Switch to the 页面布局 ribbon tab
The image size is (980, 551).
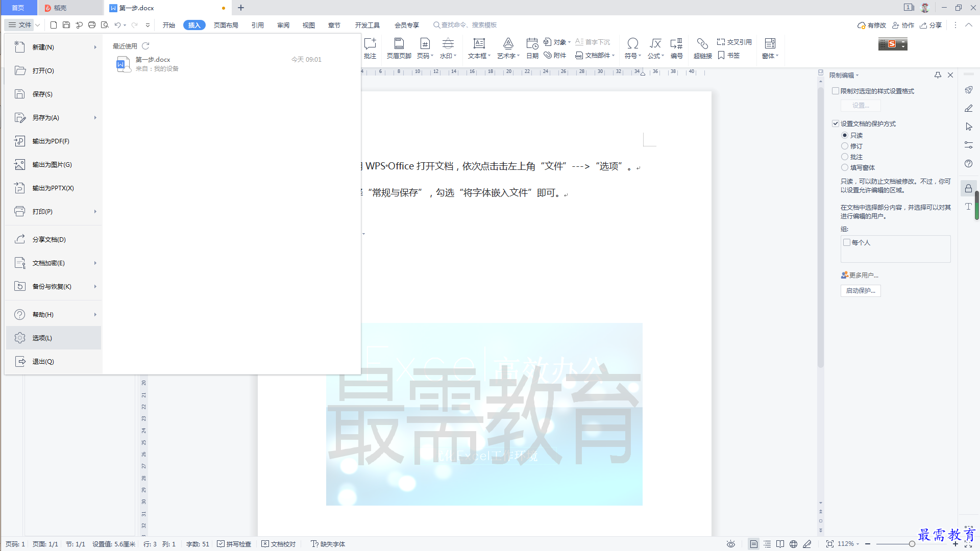[x=226, y=25]
